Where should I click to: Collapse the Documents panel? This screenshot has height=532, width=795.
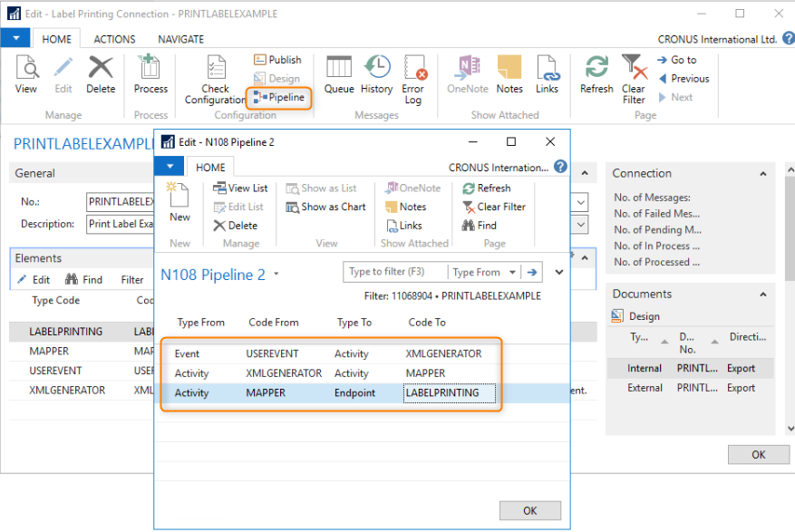[763, 295]
